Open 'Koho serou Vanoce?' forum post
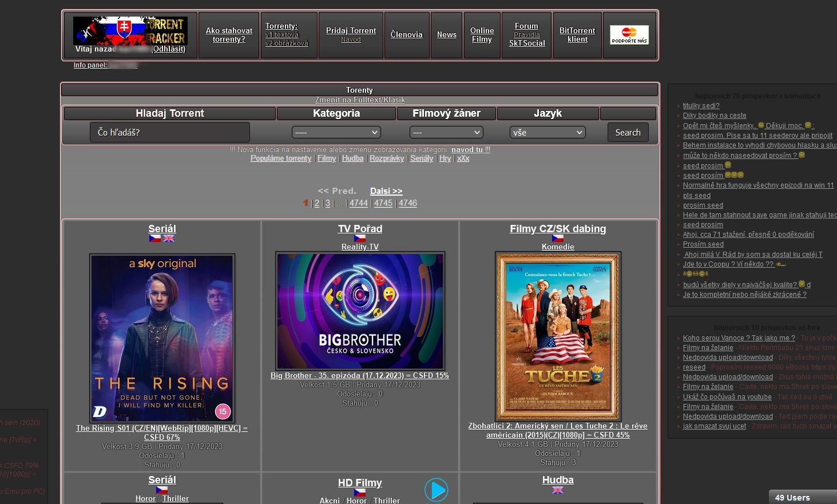Viewport: 837px width, 504px height. 739,338
